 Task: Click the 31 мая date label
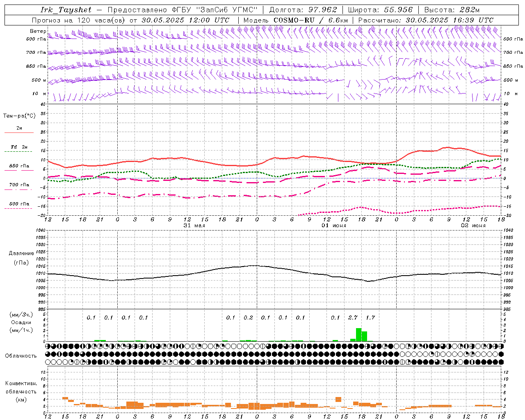tap(194, 226)
